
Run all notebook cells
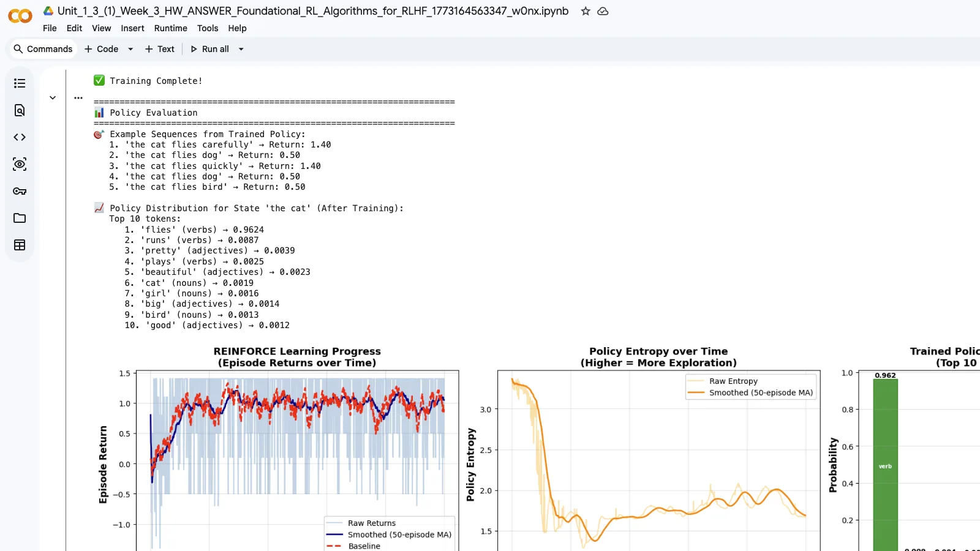[x=210, y=49]
